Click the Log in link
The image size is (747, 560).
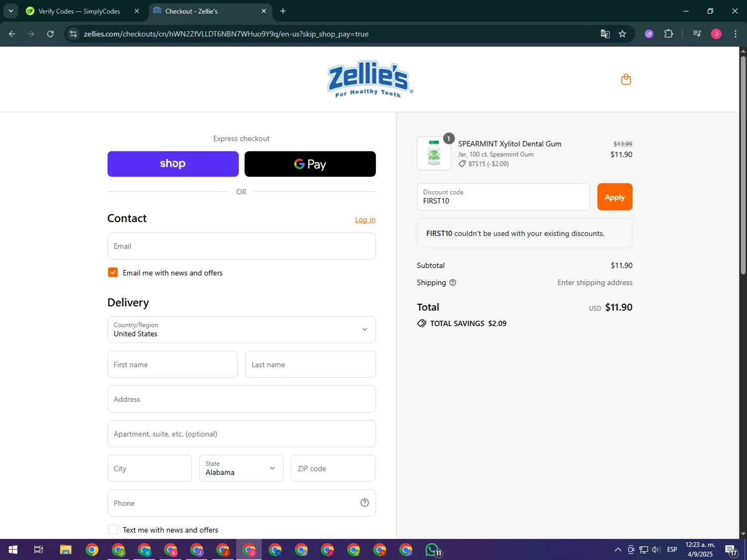point(365,220)
